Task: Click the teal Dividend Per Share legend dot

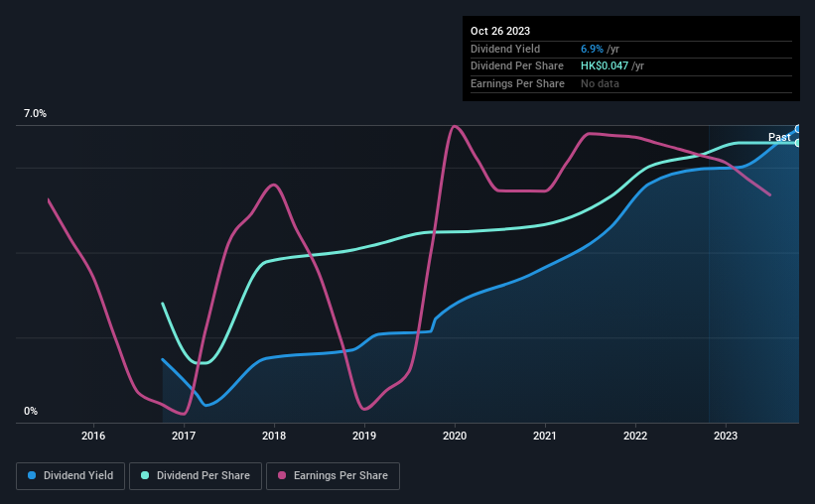Action: click(145, 475)
